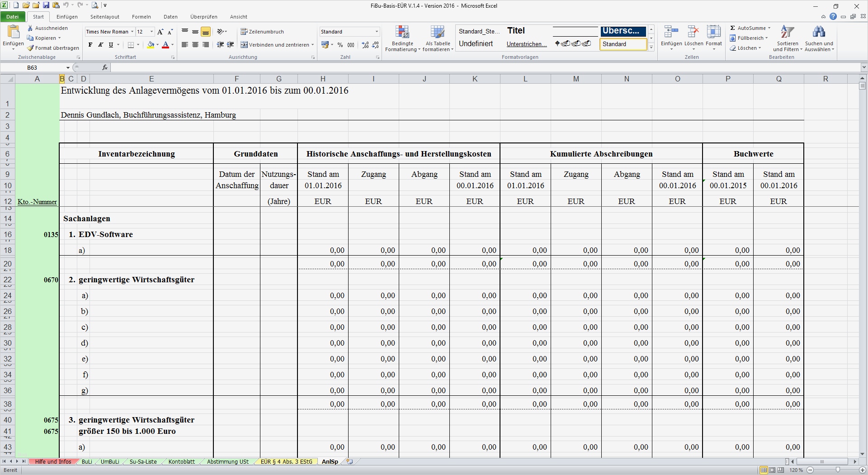The image size is (868, 475).
Task: Switch to the Formeln ribbon tab
Action: coord(141,17)
